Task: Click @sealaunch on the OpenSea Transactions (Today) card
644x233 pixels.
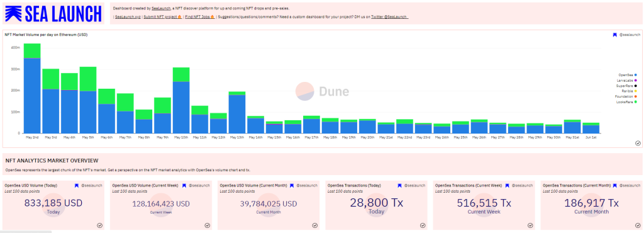Action: (414, 186)
